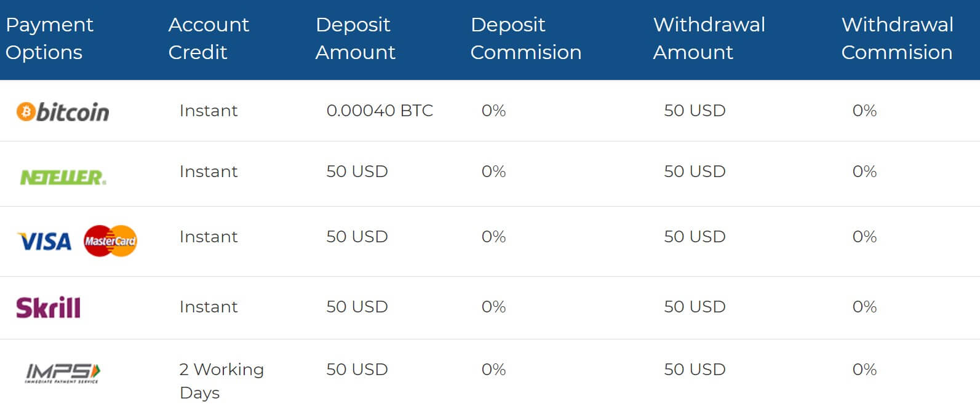Click the Bitcoin logo
Viewport: 980px width, 412px height.
coord(63,112)
